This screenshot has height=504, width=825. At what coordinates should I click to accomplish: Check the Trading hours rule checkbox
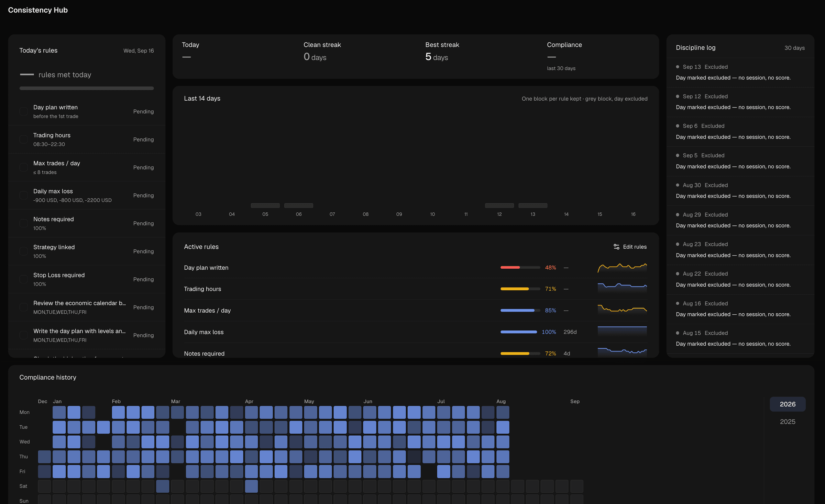pos(24,139)
